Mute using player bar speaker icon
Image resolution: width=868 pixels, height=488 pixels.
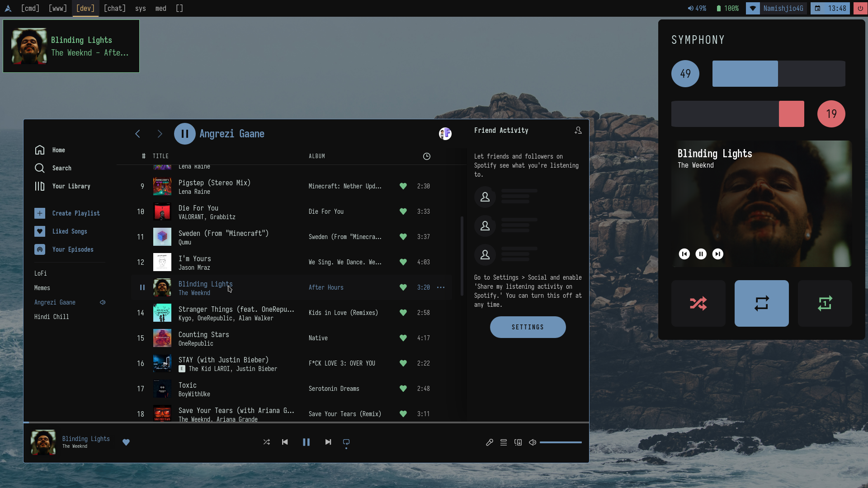pos(533,442)
